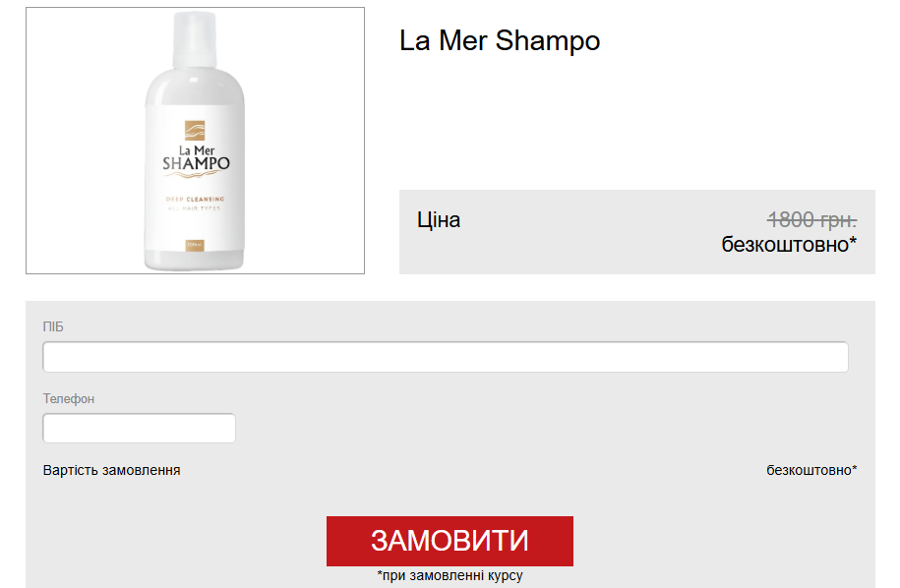Click the ПІБ field label
Image resolution: width=900 pixels, height=588 pixels.
tap(53, 326)
